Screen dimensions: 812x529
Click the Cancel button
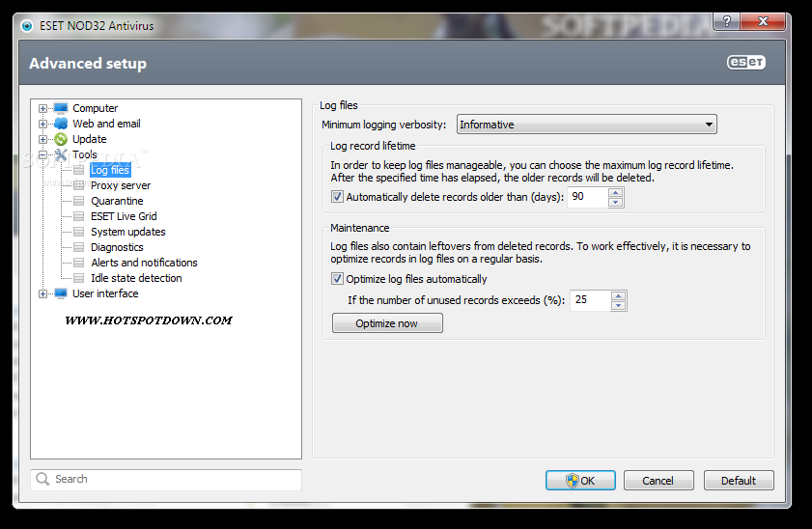(658, 481)
